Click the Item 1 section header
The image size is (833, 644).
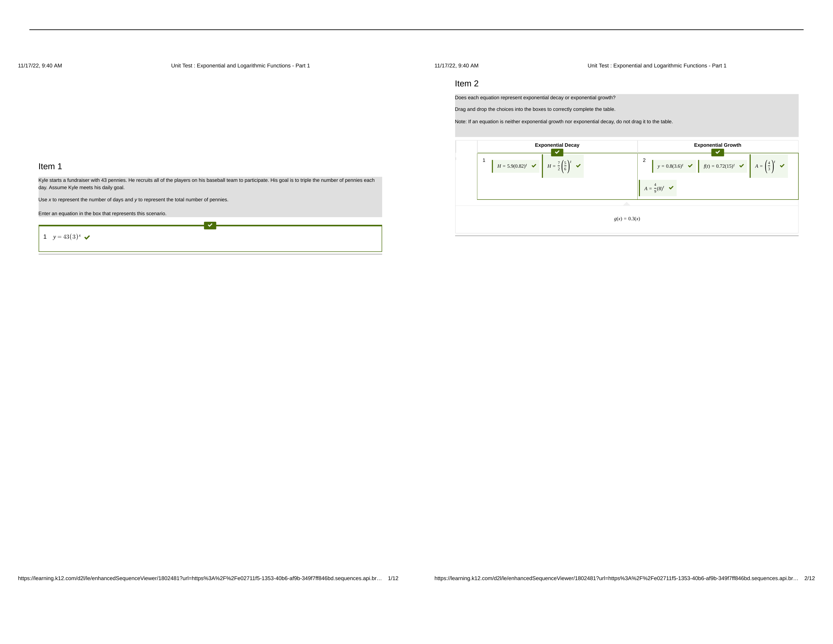51,166
